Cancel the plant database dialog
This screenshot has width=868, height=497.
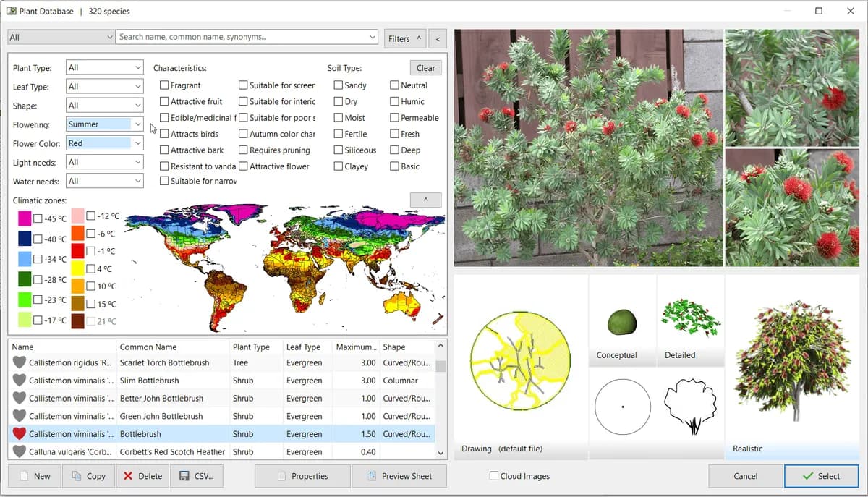pos(745,476)
